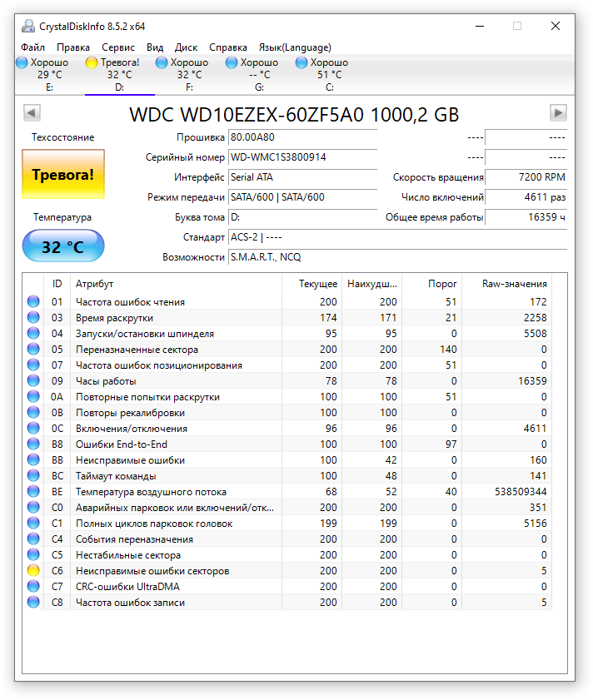Select drive E: status orb
593x700 pixels.
(x=22, y=62)
